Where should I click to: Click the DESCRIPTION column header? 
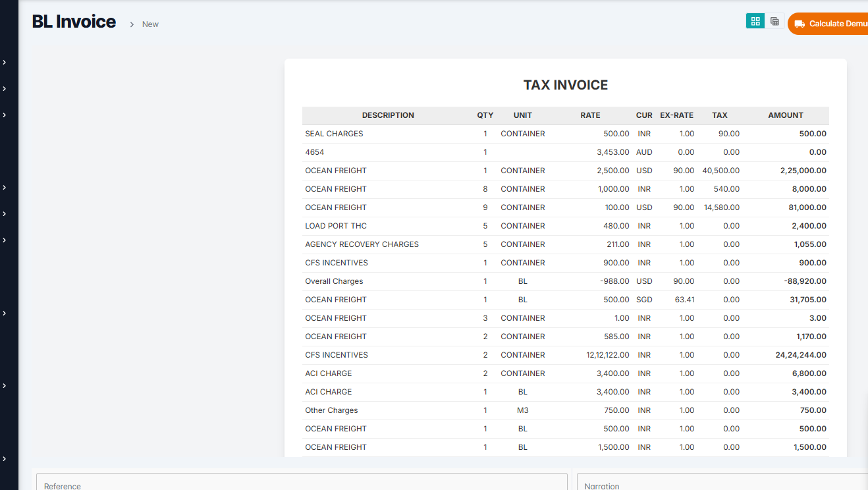coord(388,115)
